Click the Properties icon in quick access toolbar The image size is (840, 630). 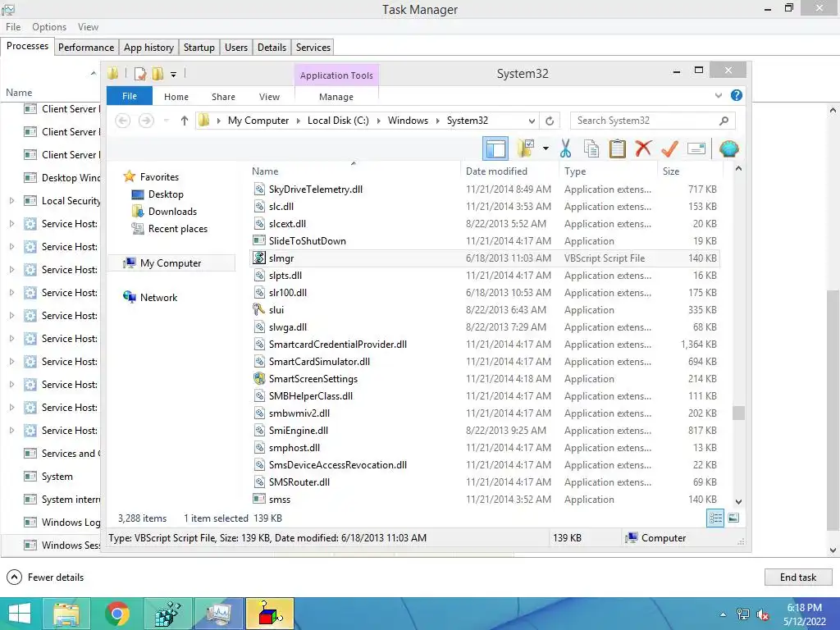(140, 74)
